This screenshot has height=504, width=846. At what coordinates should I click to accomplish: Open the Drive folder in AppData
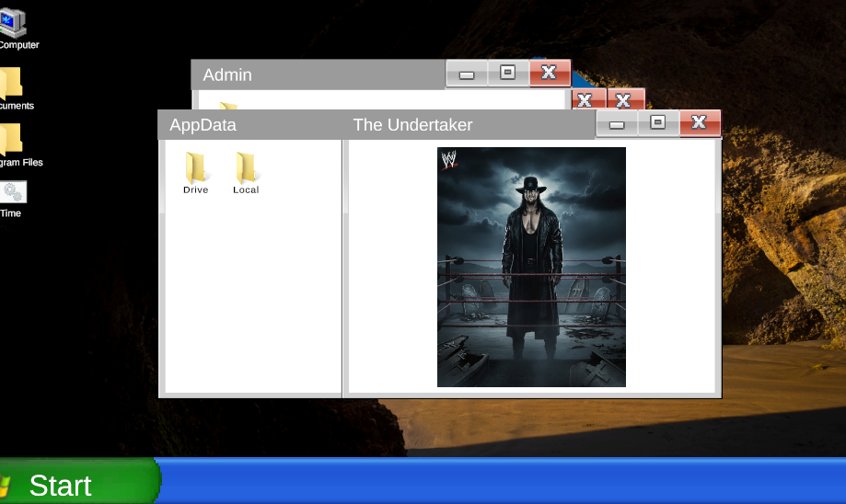coord(195,173)
